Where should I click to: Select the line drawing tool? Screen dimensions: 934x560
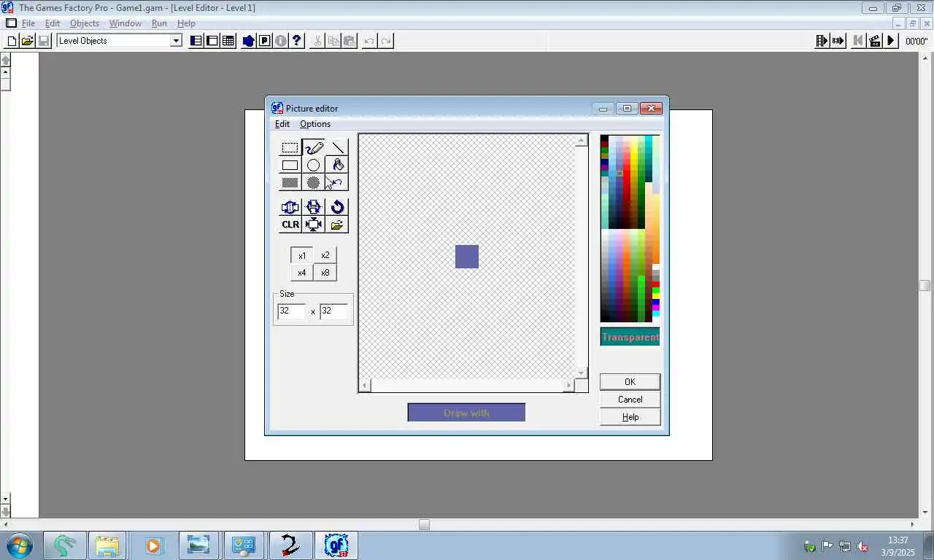[337, 148]
